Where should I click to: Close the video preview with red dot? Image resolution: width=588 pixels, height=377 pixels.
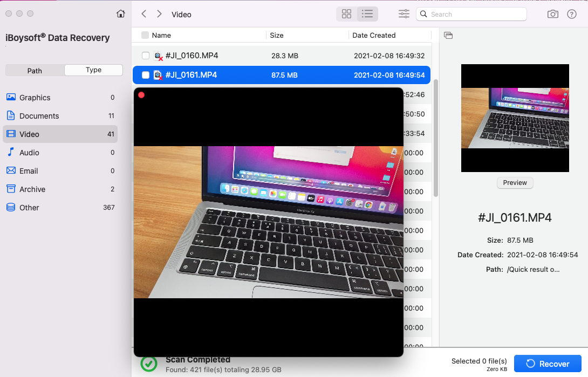[141, 95]
